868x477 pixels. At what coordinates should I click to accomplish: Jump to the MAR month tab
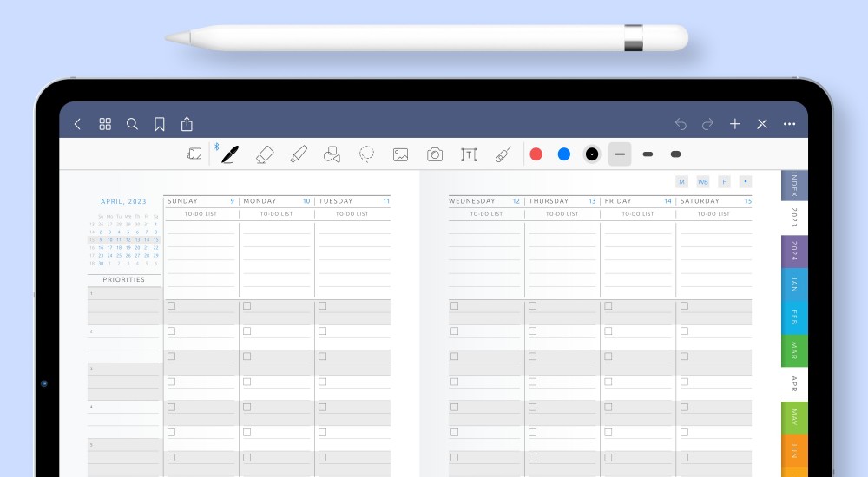click(794, 351)
